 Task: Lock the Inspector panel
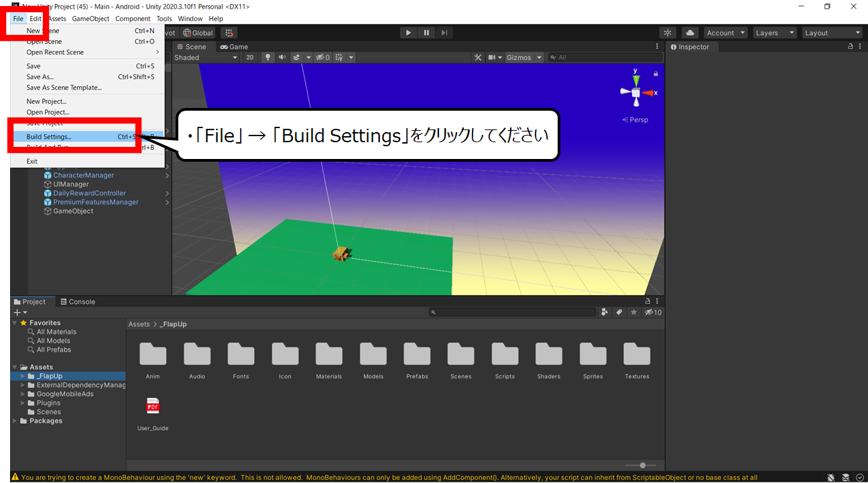851,47
